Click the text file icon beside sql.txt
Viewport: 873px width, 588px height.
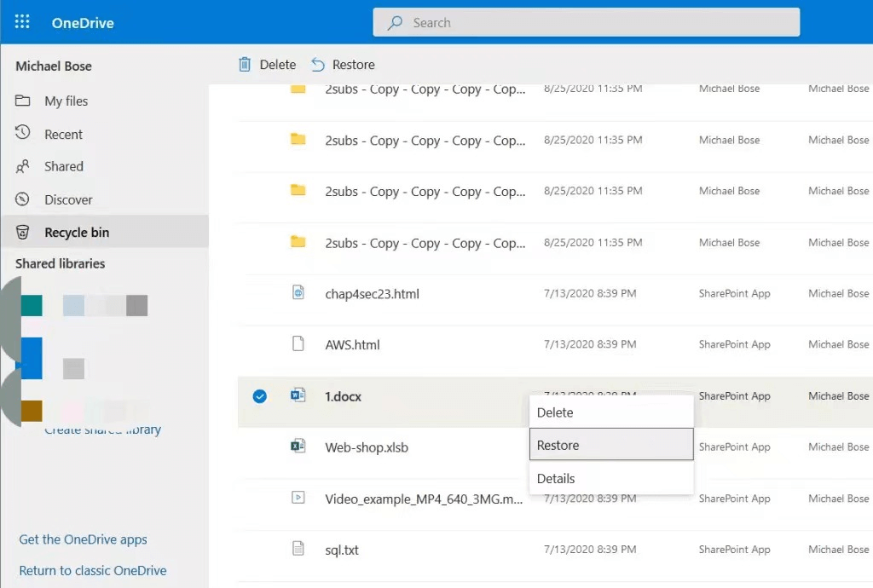[x=298, y=549]
